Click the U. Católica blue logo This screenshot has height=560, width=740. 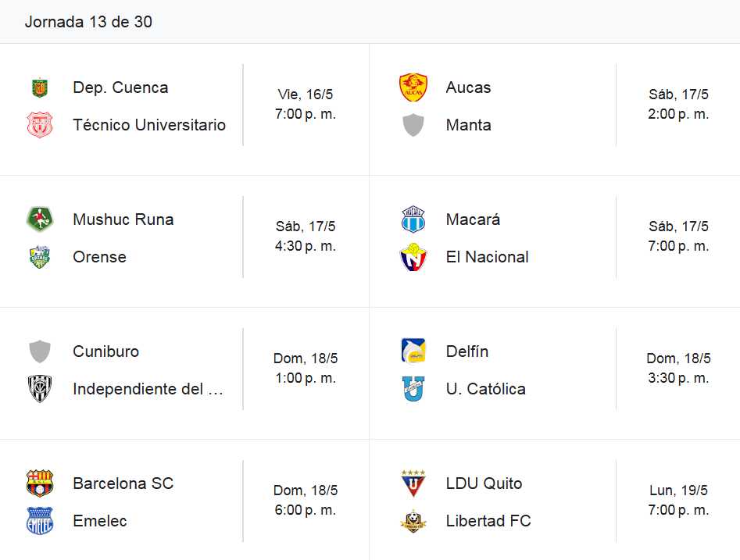coord(413,389)
